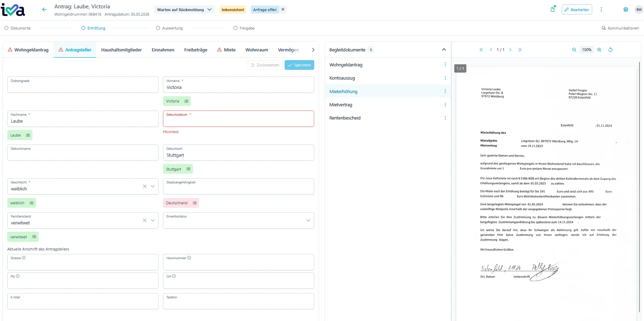
Task: Focus the Strasse input field
Action: point(83,262)
